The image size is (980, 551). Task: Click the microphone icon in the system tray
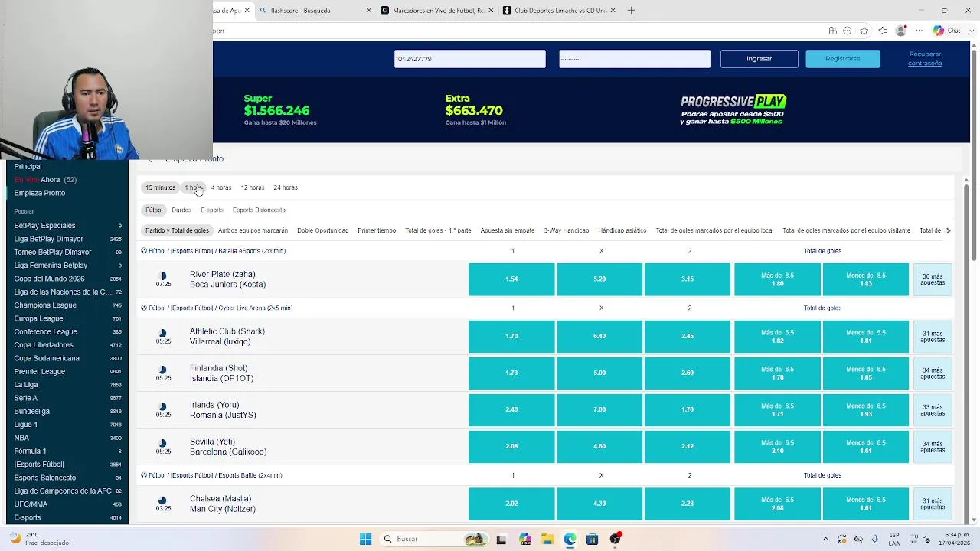click(x=874, y=539)
